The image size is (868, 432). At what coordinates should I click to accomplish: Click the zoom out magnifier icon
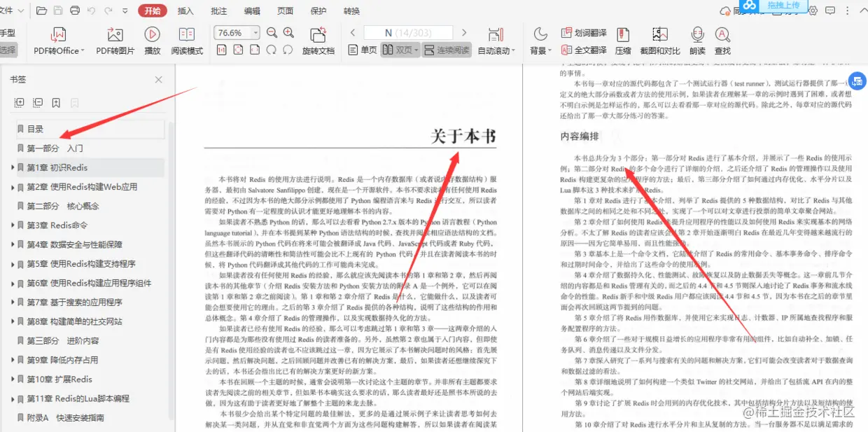coord(272,33)
